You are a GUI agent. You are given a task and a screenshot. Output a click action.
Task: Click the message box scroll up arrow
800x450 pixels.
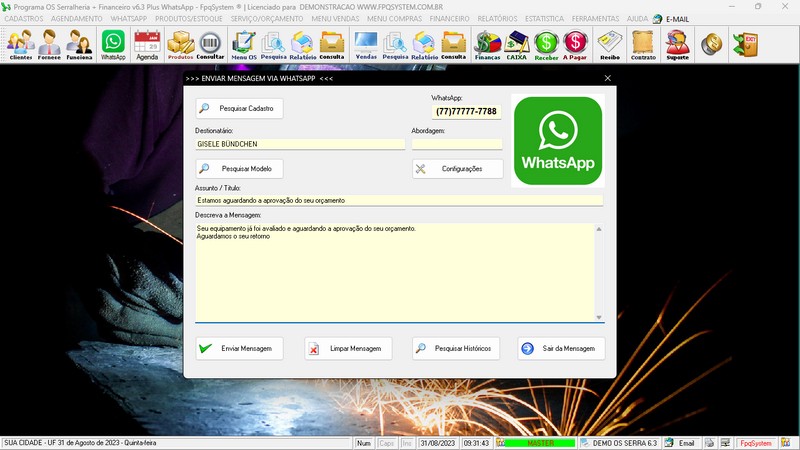click(599, 229)
